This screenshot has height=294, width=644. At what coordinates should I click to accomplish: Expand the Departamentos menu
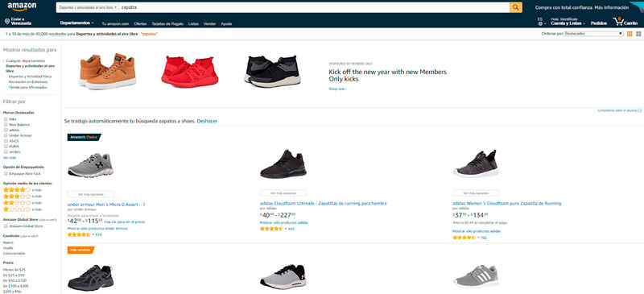pyautogui.click(x=76, y=23)
